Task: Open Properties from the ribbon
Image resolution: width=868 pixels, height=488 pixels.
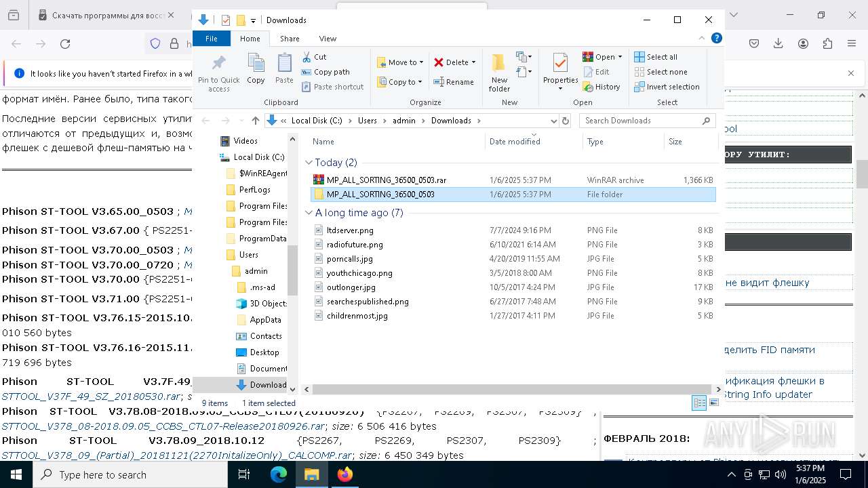Action: pos(560,73)
